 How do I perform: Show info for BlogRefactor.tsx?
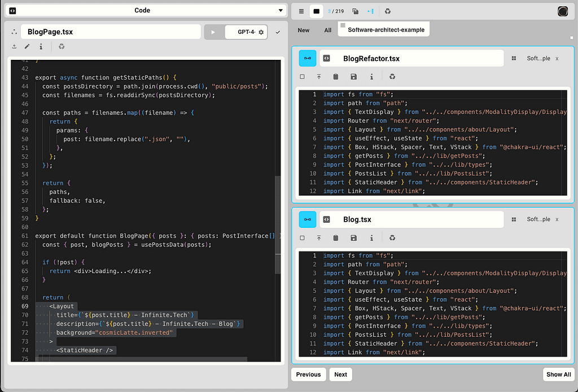371,77
